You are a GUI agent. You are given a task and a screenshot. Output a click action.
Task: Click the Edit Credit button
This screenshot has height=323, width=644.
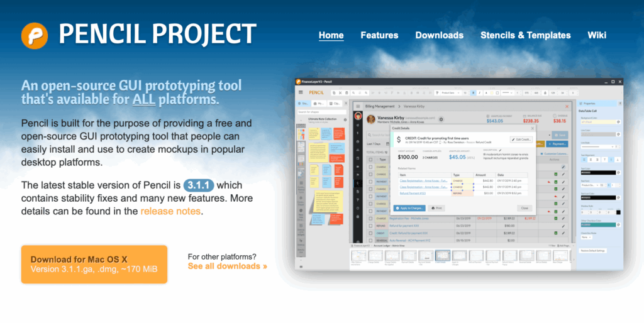[521, 140]
